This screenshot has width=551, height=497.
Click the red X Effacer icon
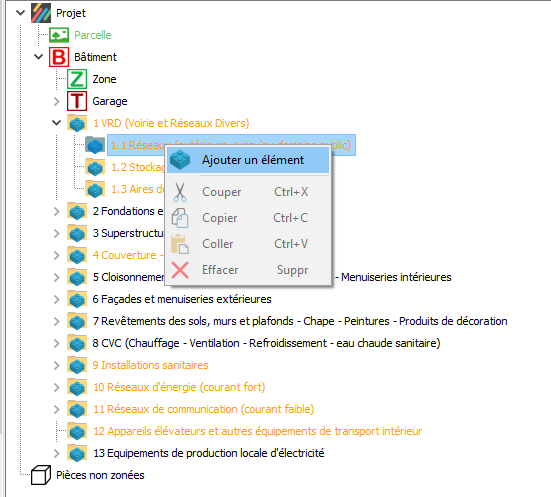pos(180,270)
